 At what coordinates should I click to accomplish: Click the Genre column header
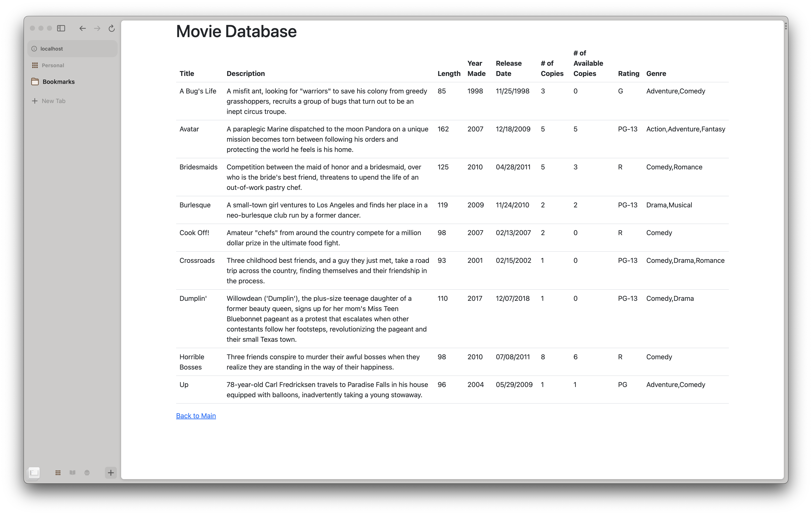click(656, 73)
